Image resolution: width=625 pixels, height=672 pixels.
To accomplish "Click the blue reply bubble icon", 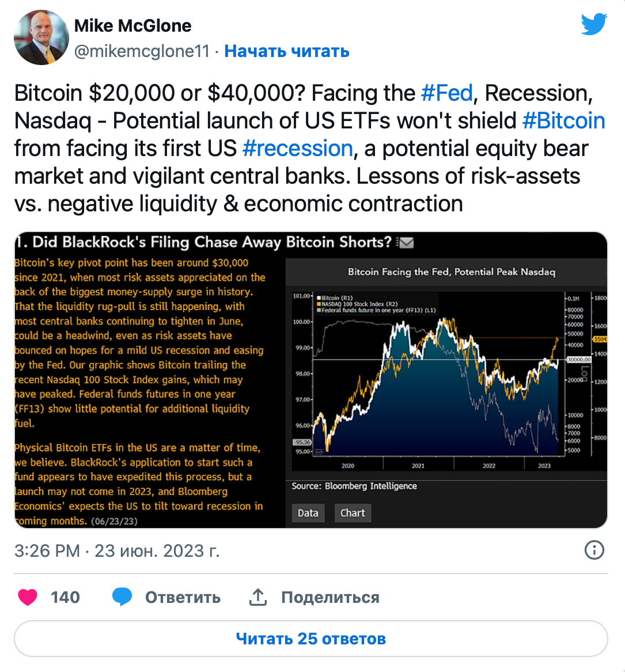I will point(122,597).
